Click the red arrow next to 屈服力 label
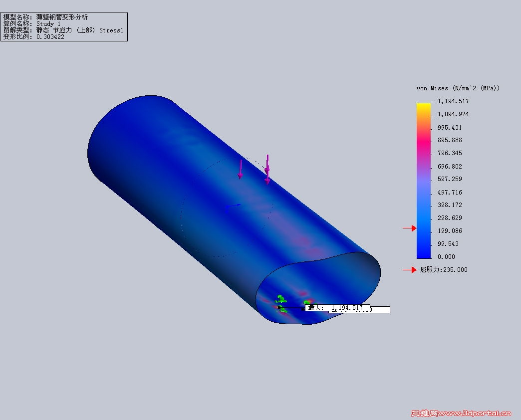The width and height of the screenshot is (521, 420). point(409,270)
